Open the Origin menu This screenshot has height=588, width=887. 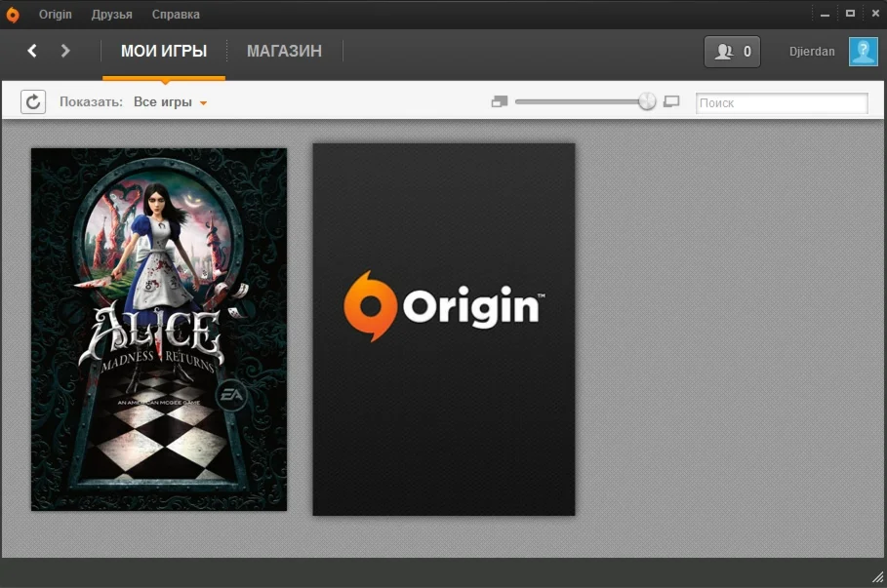click(55, 14)
